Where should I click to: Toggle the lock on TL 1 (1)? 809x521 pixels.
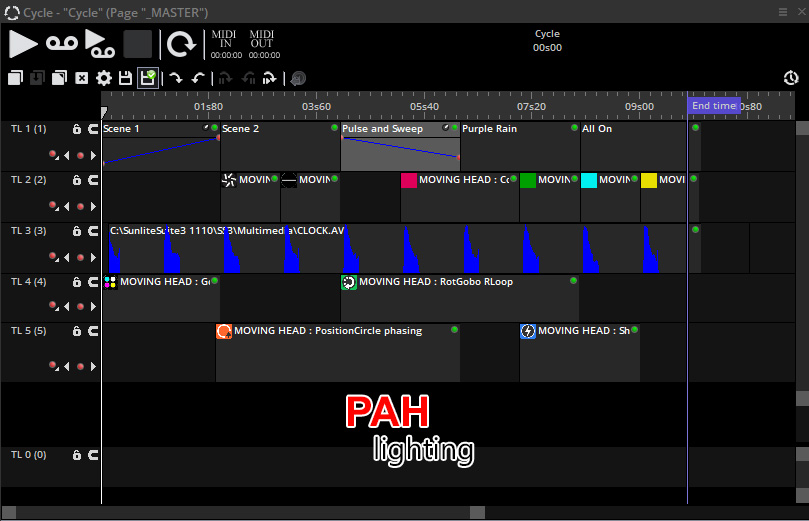[77, 129]
